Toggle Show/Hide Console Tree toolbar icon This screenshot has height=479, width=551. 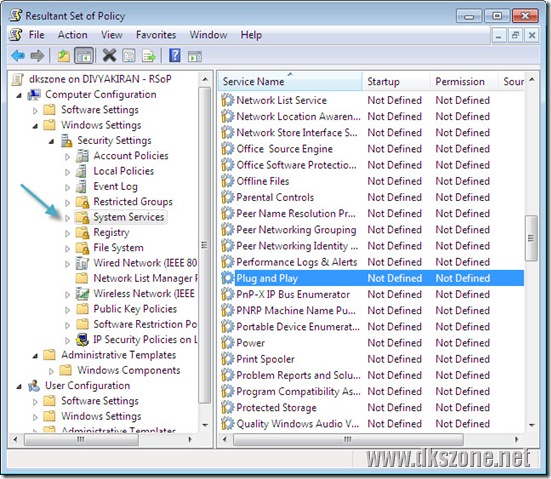(84, 56)
